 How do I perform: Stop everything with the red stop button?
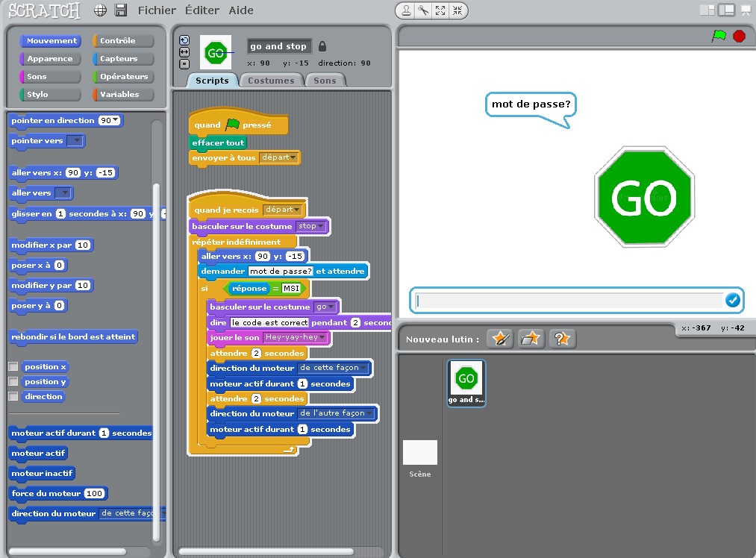click(739, 36)
